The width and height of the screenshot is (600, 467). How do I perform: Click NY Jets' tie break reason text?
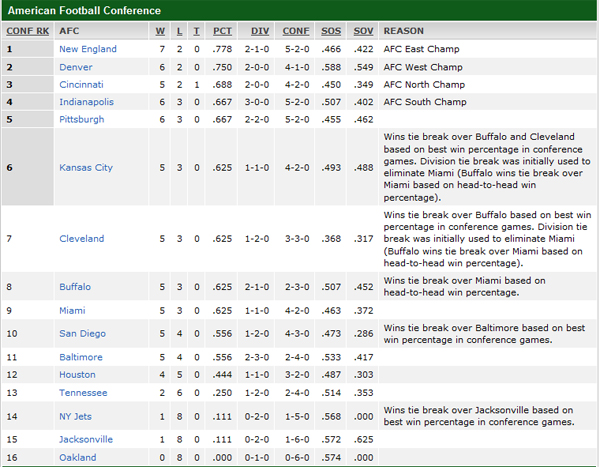[x=479, y=416]
